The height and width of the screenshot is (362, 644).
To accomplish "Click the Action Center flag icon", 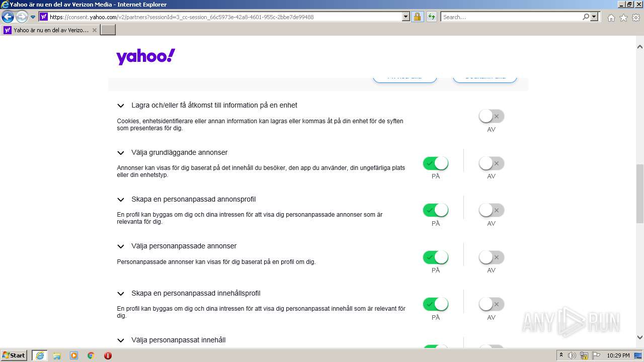I will 596,355.
